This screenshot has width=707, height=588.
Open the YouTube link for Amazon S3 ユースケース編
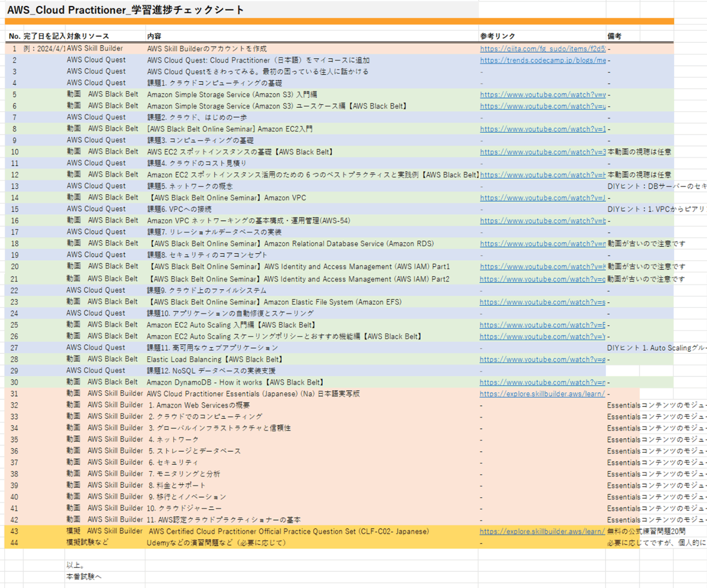[x=543, y=106]
